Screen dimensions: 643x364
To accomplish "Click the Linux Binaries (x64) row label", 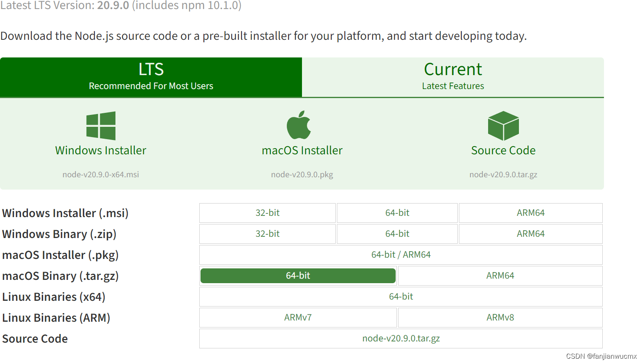I will click(x=54, y=297).
